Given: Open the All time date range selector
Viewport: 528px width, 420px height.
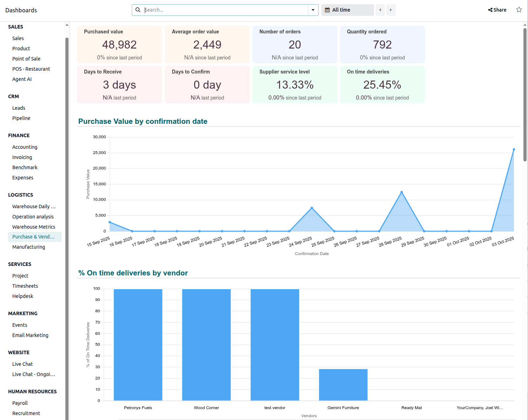Looking at the screenshot, I should click(x=343, y=10).
